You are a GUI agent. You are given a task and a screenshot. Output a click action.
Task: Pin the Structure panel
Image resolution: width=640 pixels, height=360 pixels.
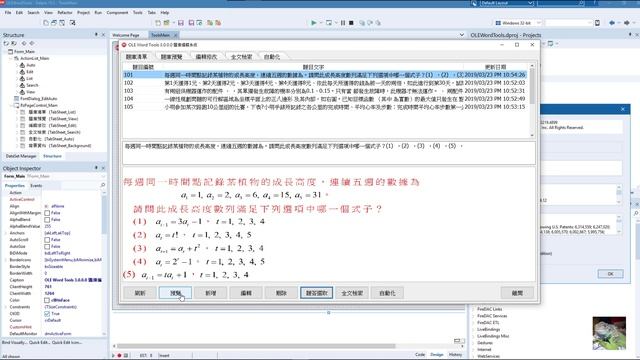96,35
